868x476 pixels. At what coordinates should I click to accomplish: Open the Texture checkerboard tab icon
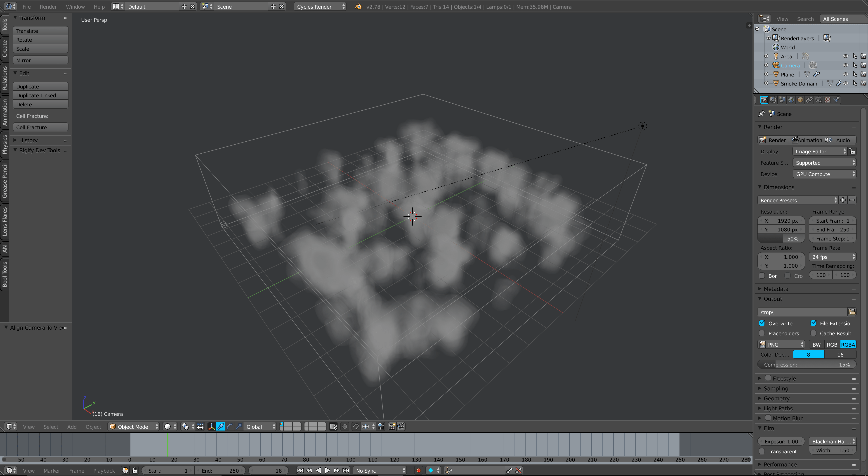tap(827, 100)
